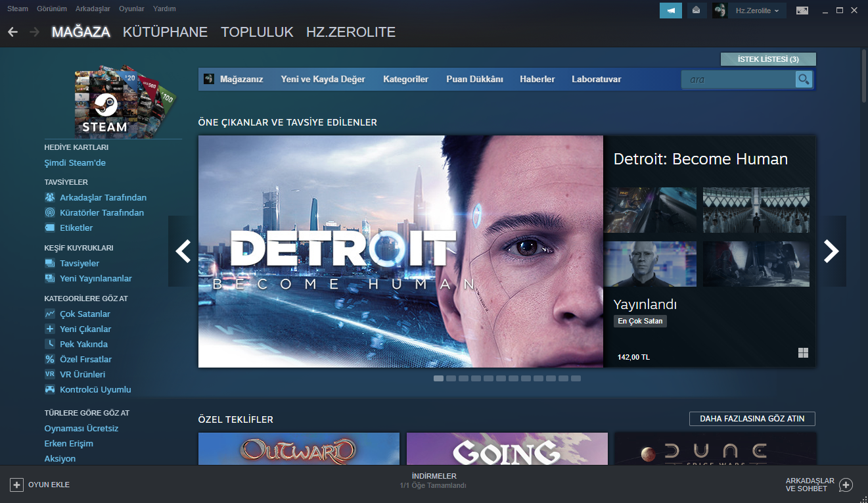Click the profile avatar beside Hz.Zerolite

tap(720, 11)
